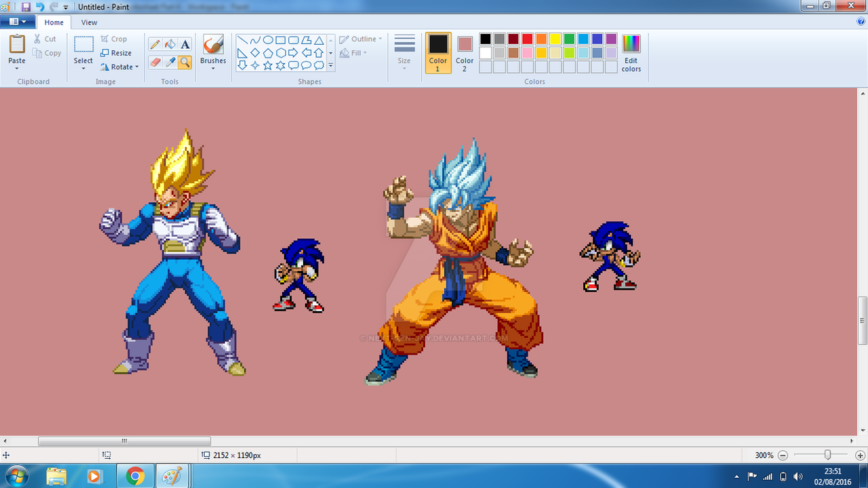Choose the Line shape
This screenshot has height=488, width=868.
[x=242, y=40]
